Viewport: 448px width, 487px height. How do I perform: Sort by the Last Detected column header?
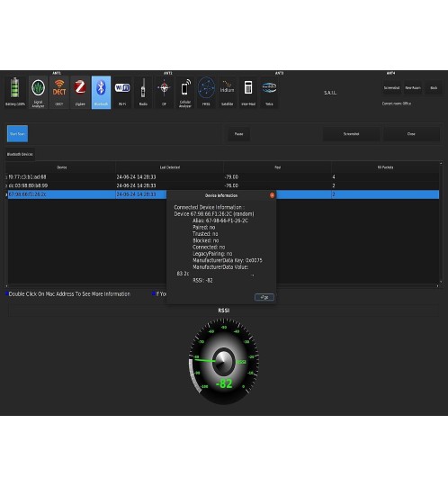(x=170, y=167)
